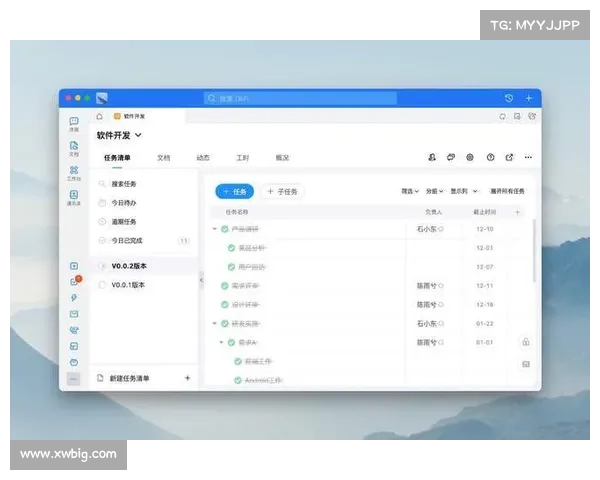Open the three-dot more options menu

tap(528, 157)
